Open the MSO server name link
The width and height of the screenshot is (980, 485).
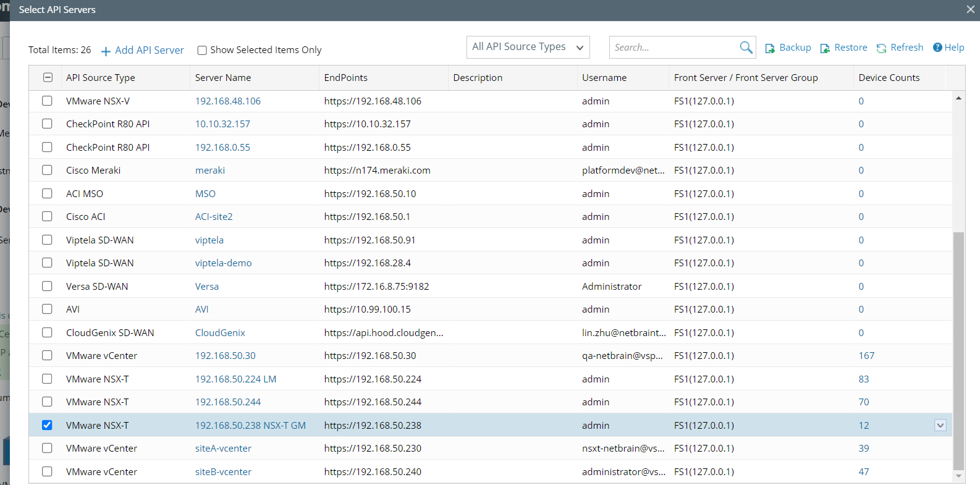pyautogui.click(x=205, y=193)
